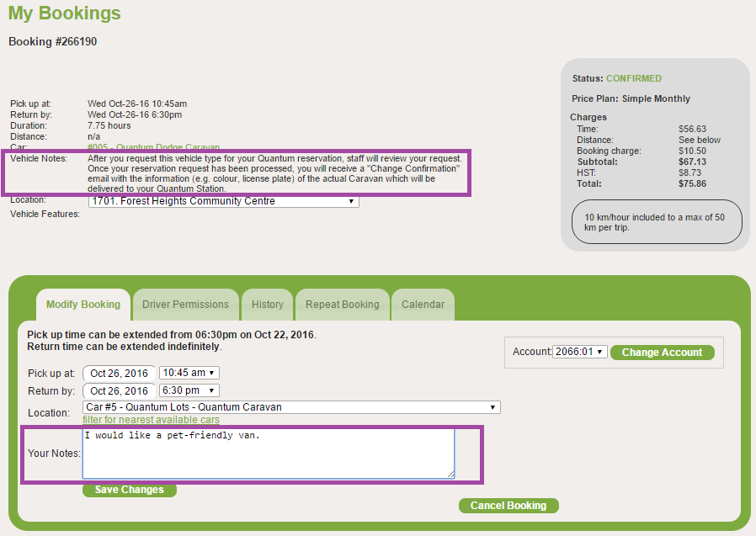Click the Cancel Booking button
Image resolution: width=756 pixels, height=536 pixels.
(508, 506)
